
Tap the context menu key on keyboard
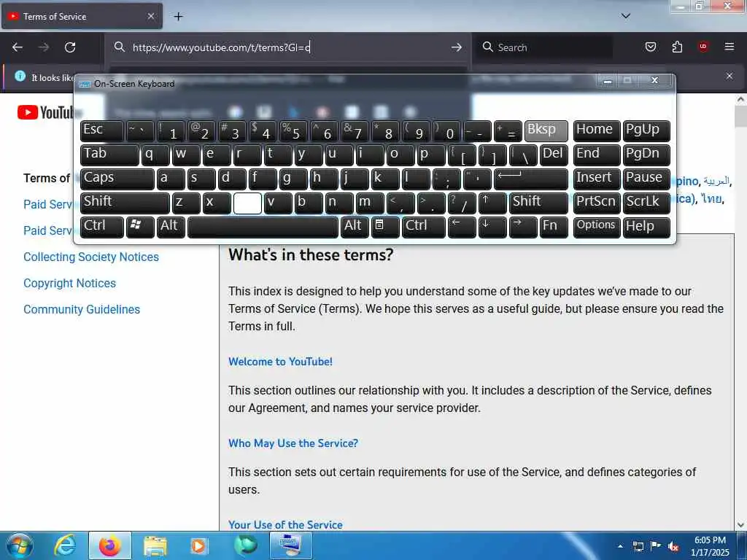385,227
